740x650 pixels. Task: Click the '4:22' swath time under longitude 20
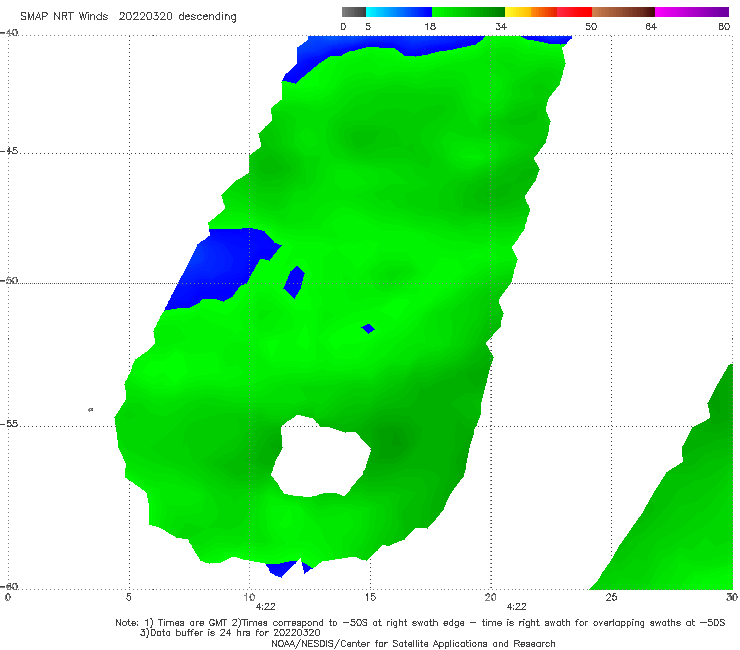click(x=516, y=607)
